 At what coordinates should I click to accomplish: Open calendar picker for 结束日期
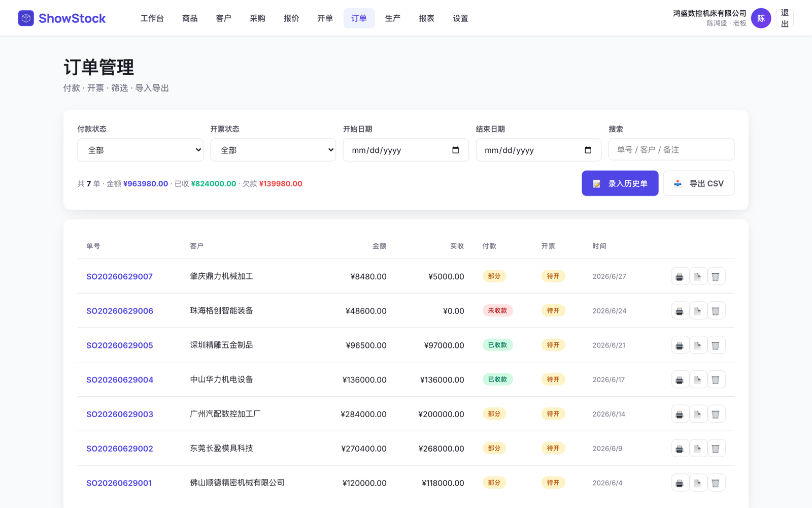(x=588, y=150)
